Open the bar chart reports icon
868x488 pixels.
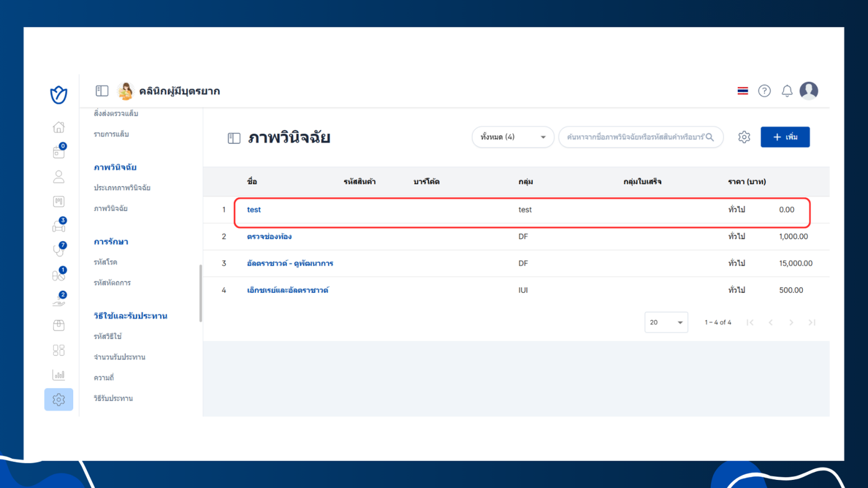click(x=58, y=375)
